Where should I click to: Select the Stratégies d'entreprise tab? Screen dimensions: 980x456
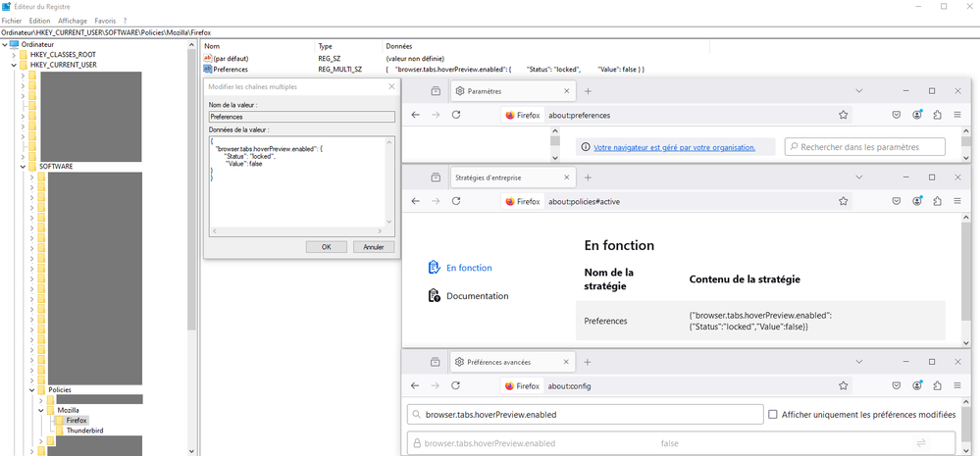(512, 177)
